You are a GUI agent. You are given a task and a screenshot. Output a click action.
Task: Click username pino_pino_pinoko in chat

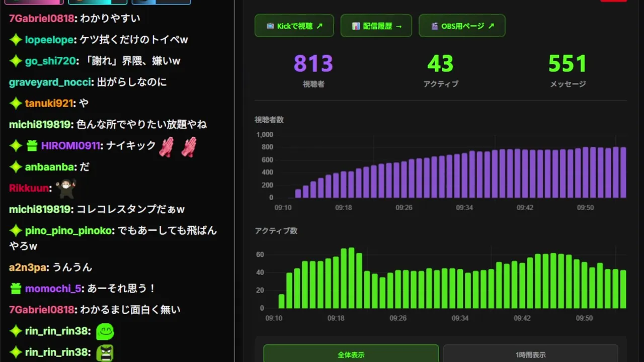coord(69,230)
